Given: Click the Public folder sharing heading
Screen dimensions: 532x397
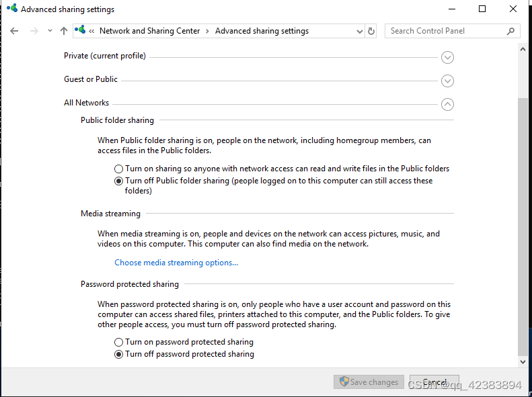Looking at the screenshot, I should (x=117, y=120).
